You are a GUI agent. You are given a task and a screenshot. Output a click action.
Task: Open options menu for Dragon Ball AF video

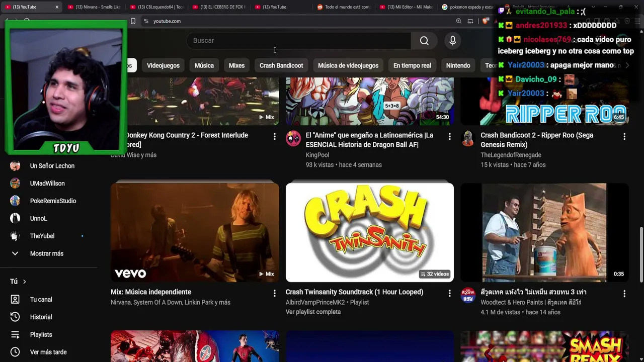pyautogui.click(x=450, y=136)
